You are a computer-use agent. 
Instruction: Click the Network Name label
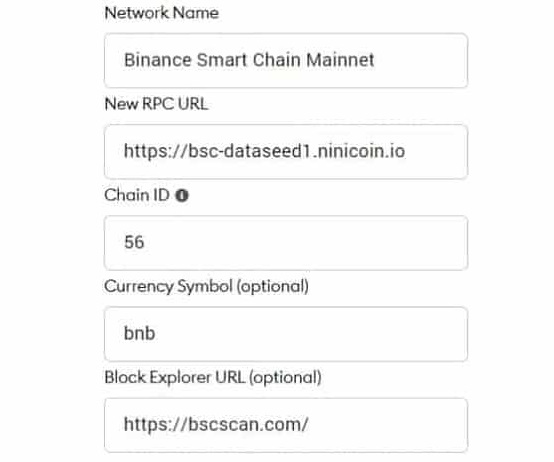[x=161, y=13]
